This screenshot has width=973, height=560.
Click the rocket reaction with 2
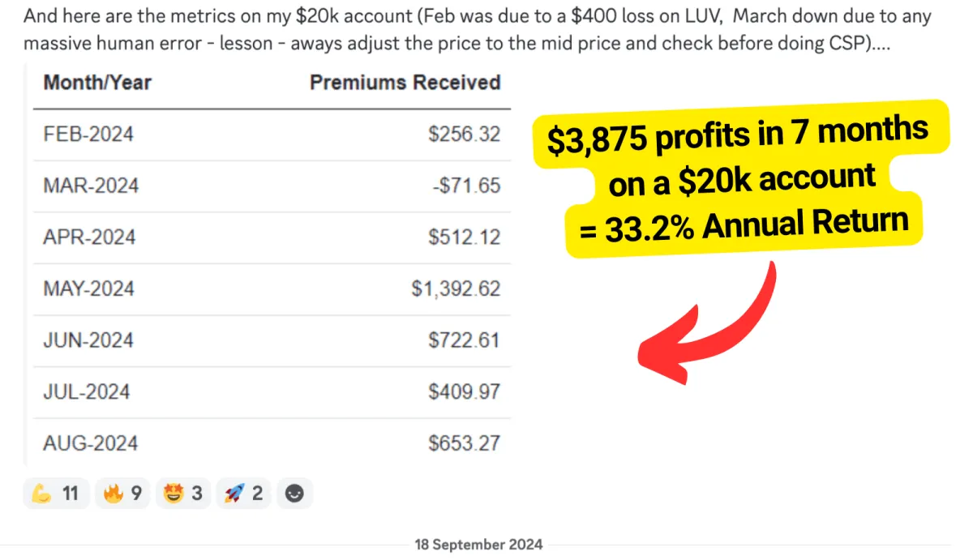(243, 493)
